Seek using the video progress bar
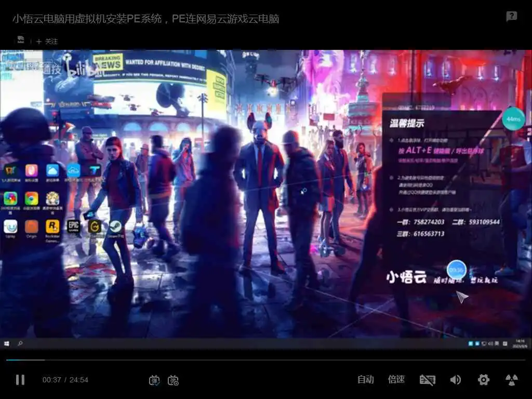 coord(265,360)
